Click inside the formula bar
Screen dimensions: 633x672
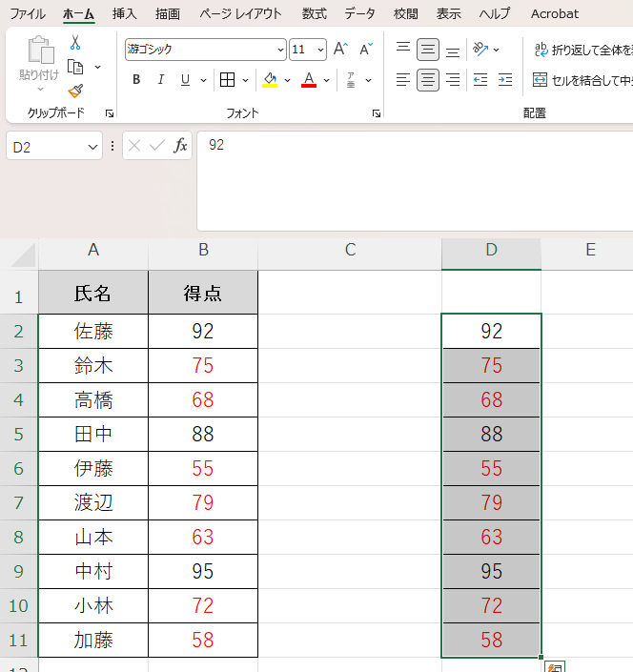[x=415, y=181]
